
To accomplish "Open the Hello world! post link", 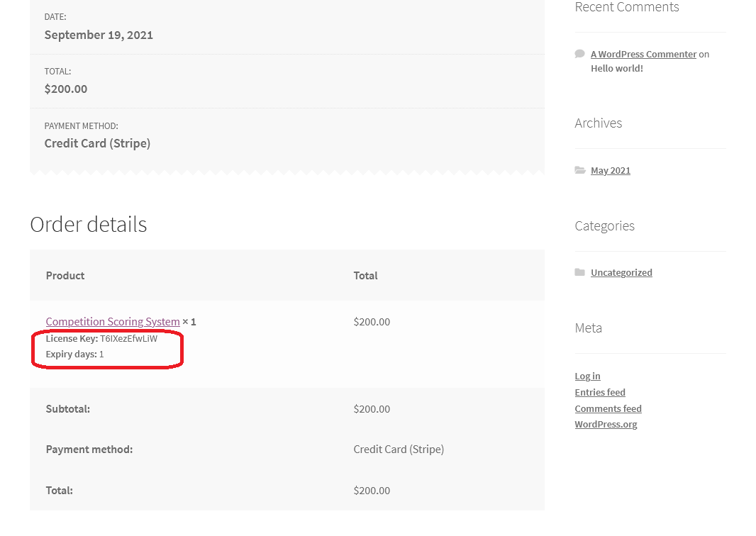I will pyautogui.click(x=616, y=69).
